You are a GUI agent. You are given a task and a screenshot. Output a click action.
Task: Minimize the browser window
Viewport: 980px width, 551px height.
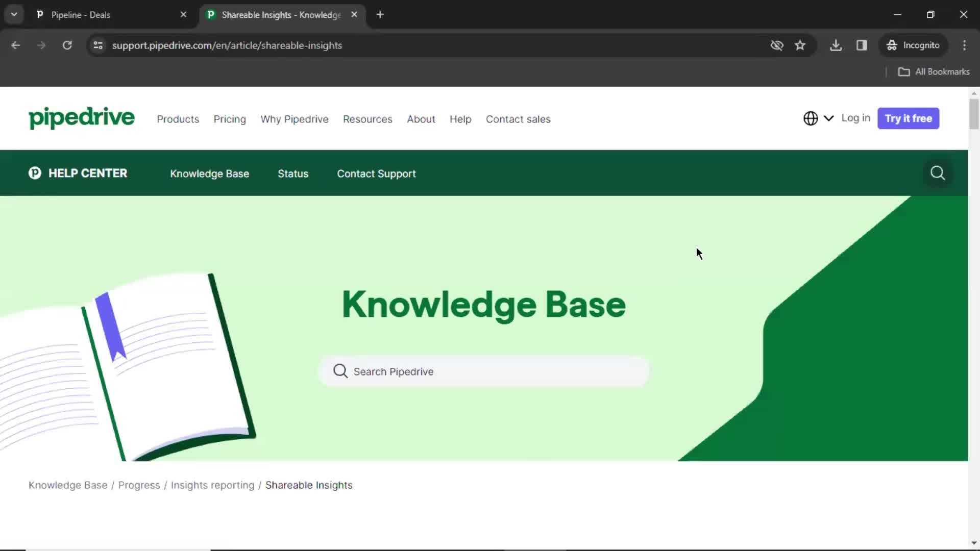[897, 15]
